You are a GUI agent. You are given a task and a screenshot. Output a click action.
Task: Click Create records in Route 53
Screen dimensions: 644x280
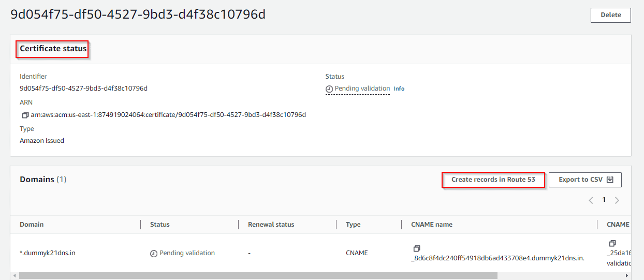coord(493,180)
